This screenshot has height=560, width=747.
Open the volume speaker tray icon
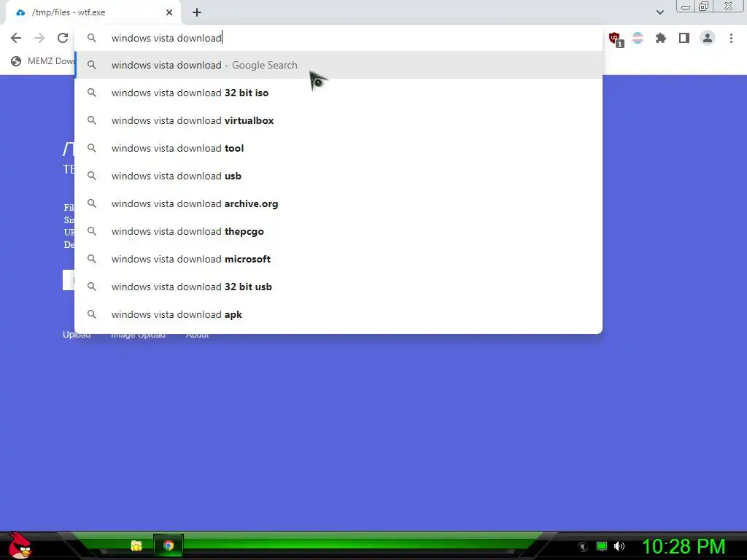[x=619, y=546]
